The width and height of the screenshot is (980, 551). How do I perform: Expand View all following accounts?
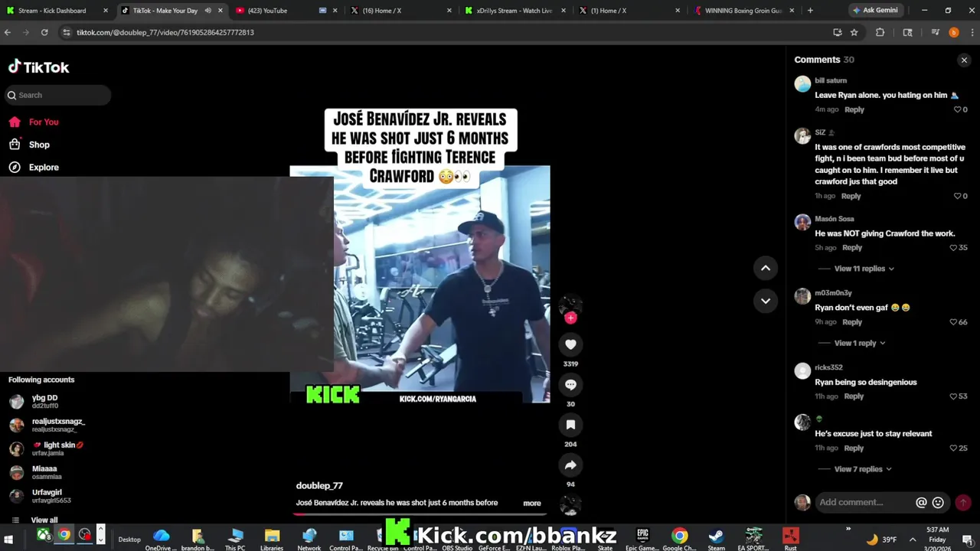coord(44,520)
